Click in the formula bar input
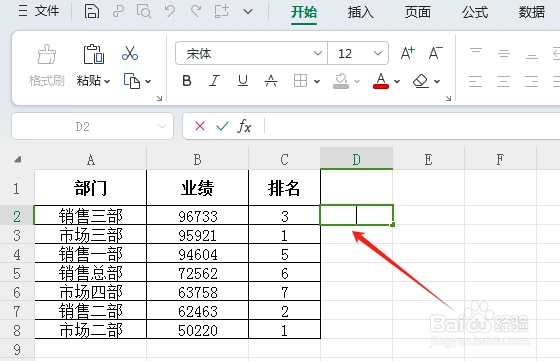 pos(411,126)
